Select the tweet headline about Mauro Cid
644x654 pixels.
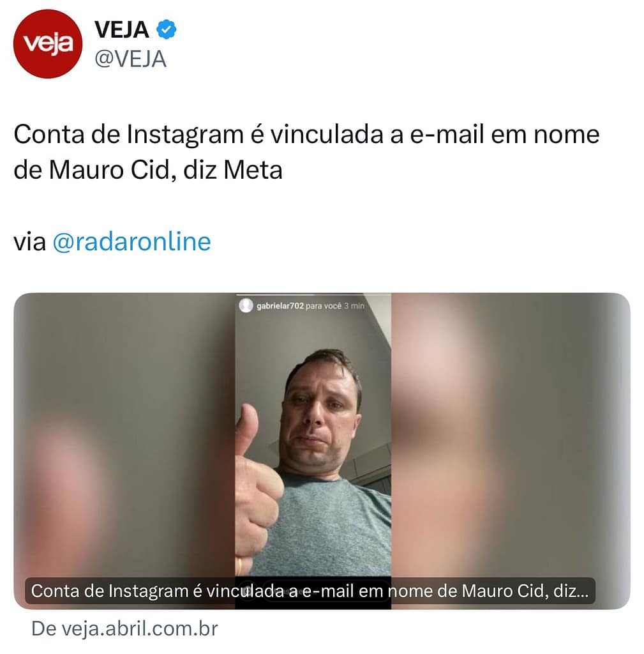coord(306,152)
